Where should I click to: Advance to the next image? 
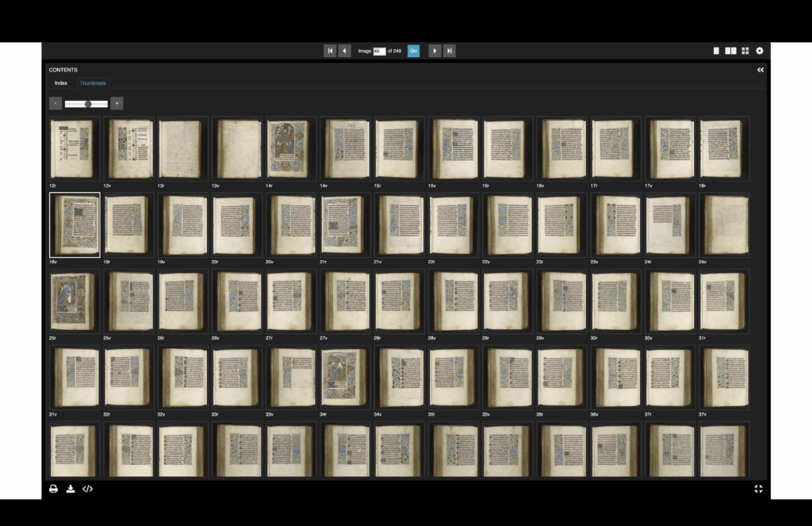(435, 51)
